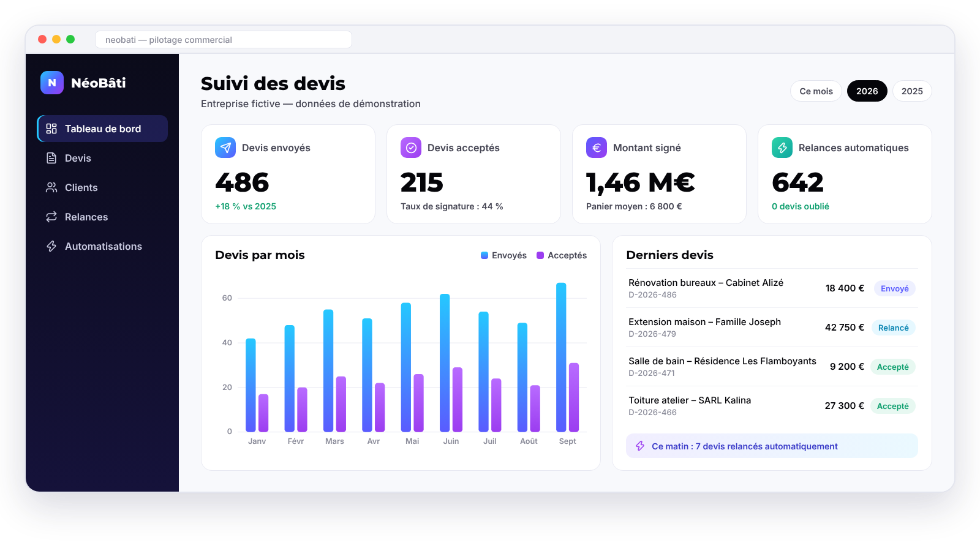The width and height of the screenshot is (980, 551).
Task: Click the green Relances automatiques bolt icon
Action: click(782, 148)
